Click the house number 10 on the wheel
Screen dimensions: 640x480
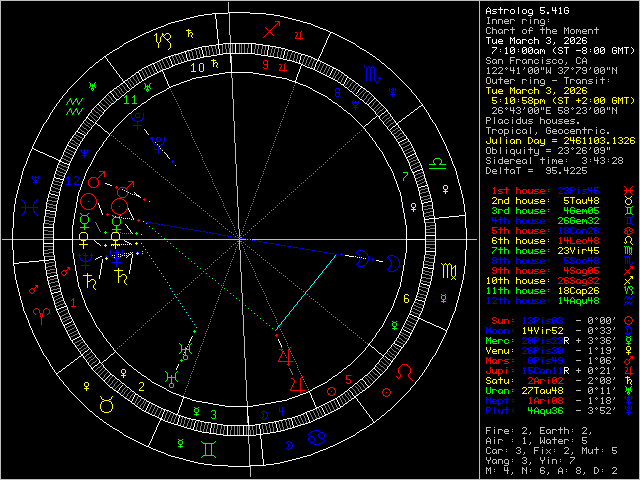click(x=198, y=68)
